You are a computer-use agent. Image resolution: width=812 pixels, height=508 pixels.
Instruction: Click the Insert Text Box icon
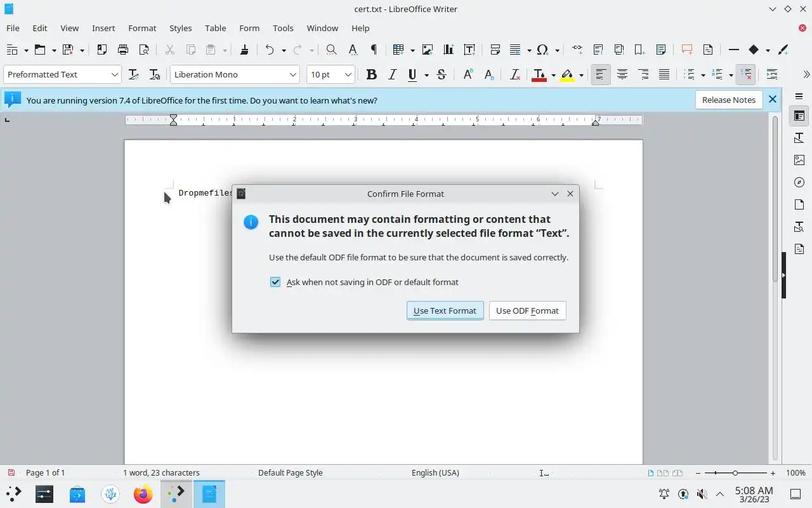pos(469,50)
